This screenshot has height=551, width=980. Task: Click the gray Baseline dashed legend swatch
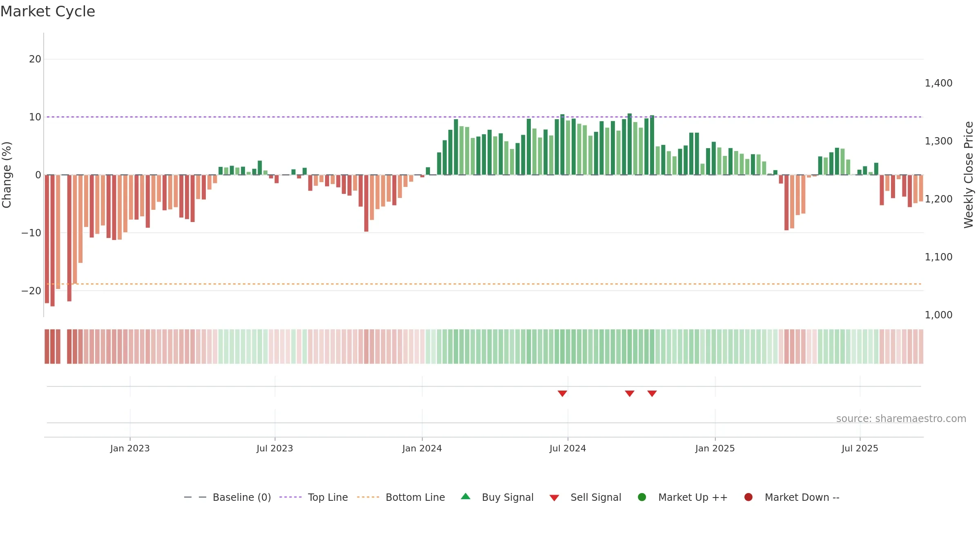[x=195, y=497]
